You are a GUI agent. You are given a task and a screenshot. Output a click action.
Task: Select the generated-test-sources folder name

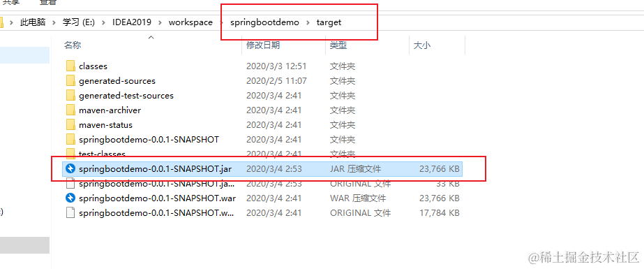(x=126, y=96)
